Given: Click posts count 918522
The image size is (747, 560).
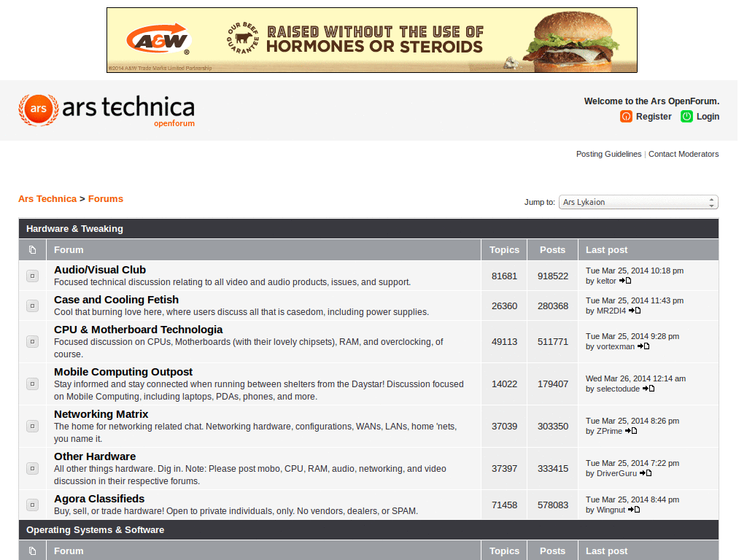Looking at the screenshot, I should tap(553, 276).
